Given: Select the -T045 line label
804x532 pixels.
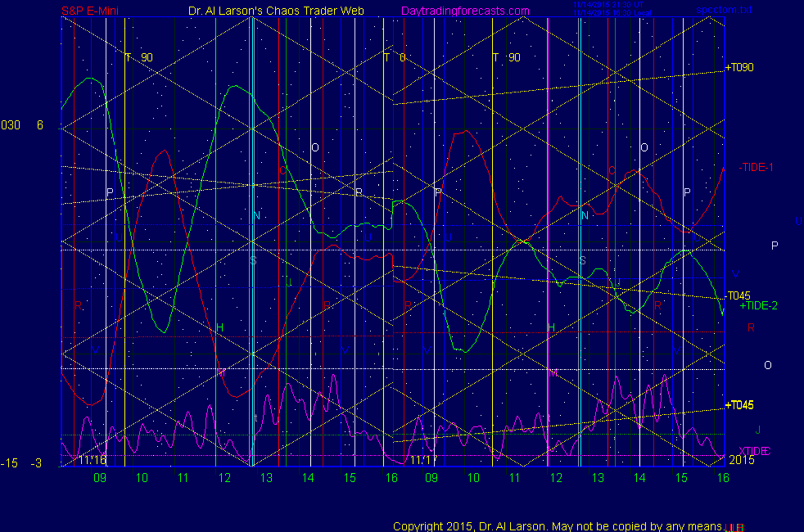Looking at the screenshot, I should [737, 295].
